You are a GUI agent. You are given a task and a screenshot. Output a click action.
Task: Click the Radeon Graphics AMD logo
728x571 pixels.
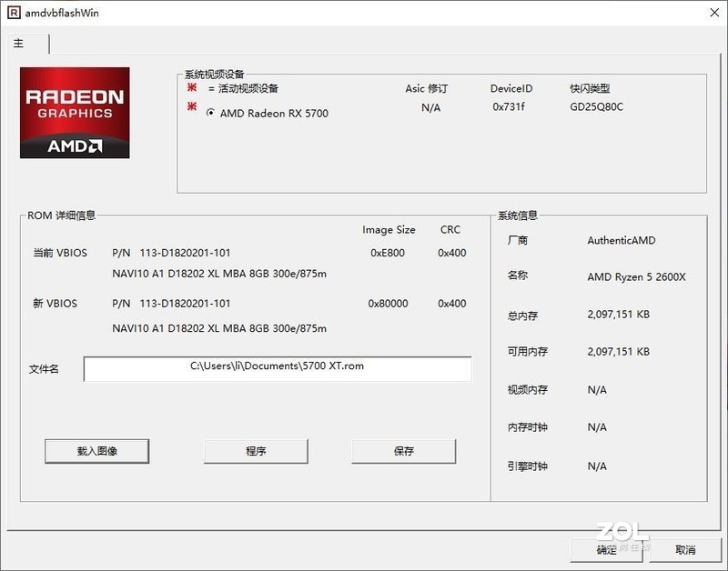[x=74, y=113]
